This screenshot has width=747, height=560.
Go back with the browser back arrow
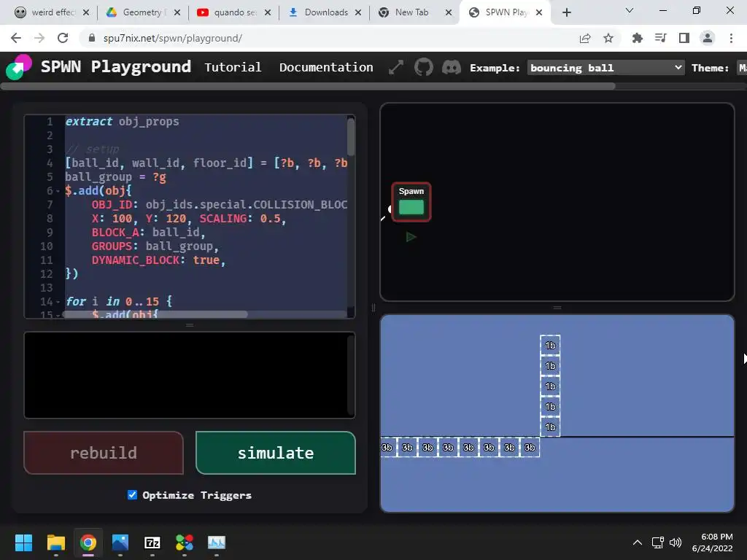coord(16,38)
